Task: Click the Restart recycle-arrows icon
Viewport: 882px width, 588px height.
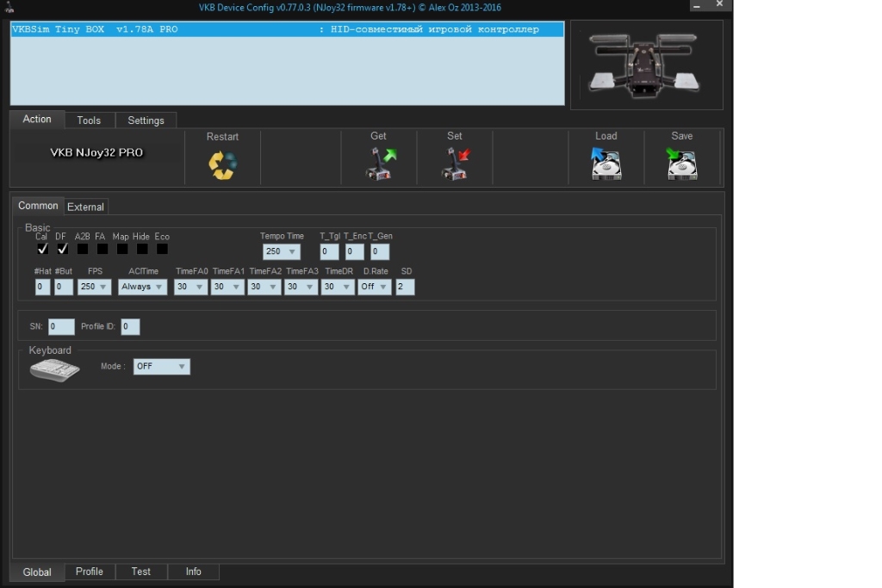Action: [x=223, y=165]
